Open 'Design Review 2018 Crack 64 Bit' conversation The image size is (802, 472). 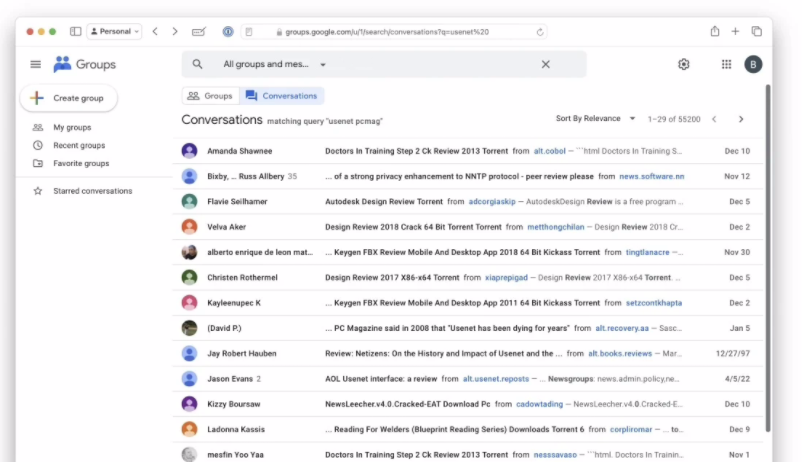point(413,227)
